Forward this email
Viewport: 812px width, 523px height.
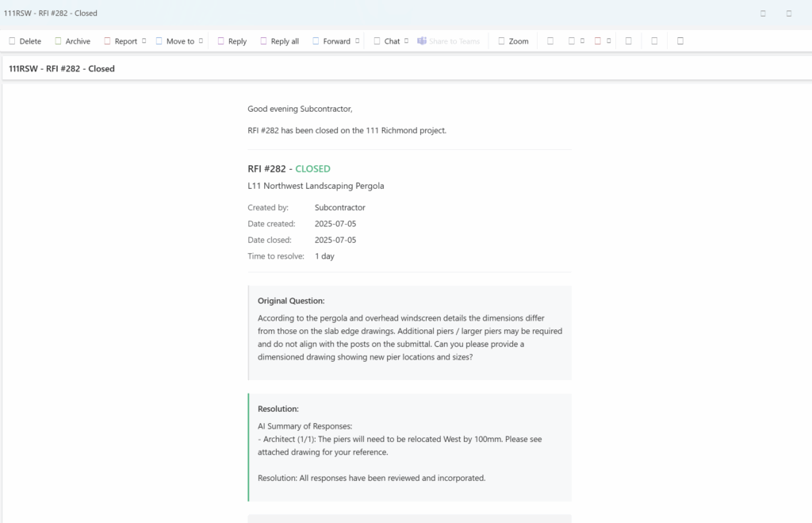pos(331,41)
